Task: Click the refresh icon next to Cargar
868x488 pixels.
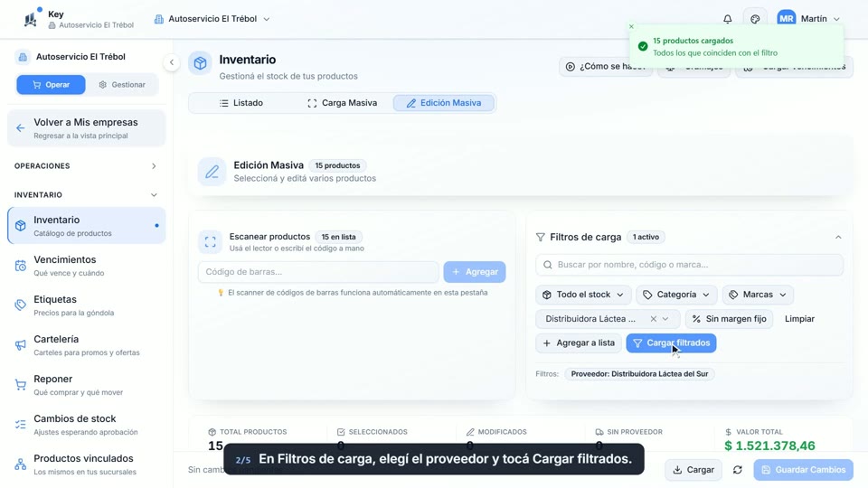Action: [738, 470]
